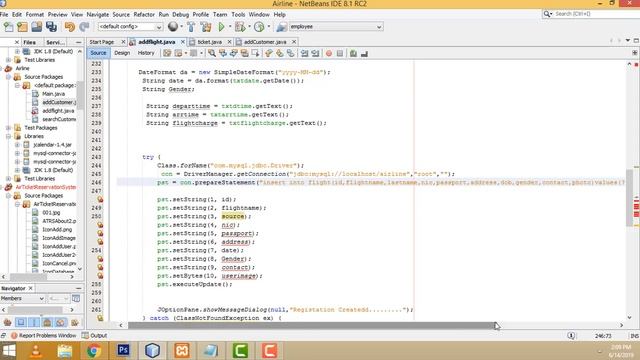Open Chrome from the taskbar

(x=94, y=350)
